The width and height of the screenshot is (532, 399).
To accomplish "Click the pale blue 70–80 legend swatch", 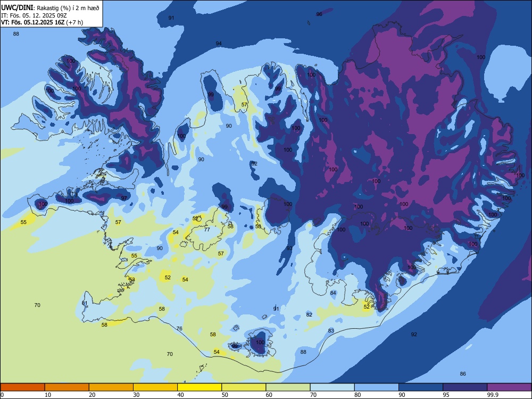I will (332, 387).
